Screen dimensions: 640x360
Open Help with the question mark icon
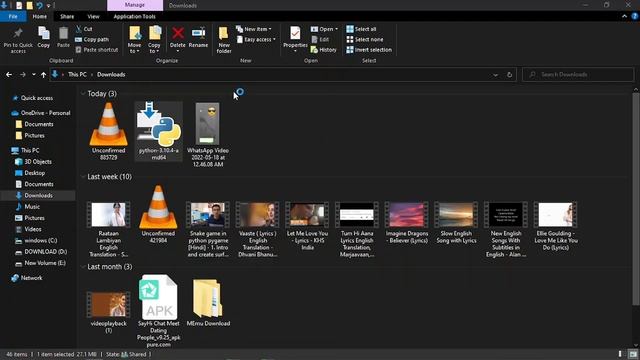(x=635, y=17)
